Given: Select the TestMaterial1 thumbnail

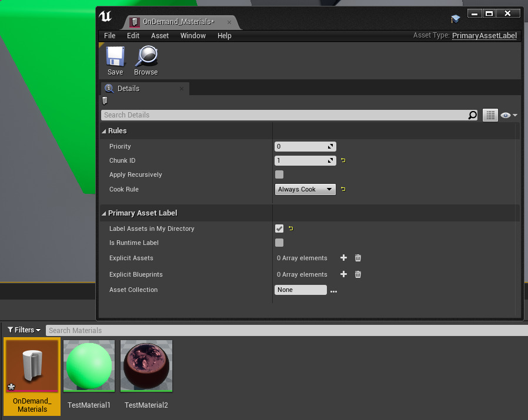Looking at the screenshot, I should [89, 364].
